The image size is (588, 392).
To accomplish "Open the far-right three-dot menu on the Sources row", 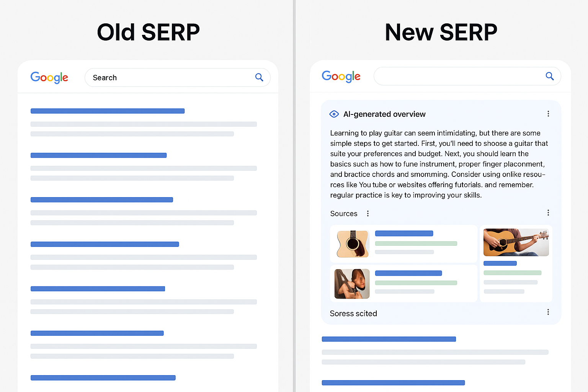I will click(548, 212).
